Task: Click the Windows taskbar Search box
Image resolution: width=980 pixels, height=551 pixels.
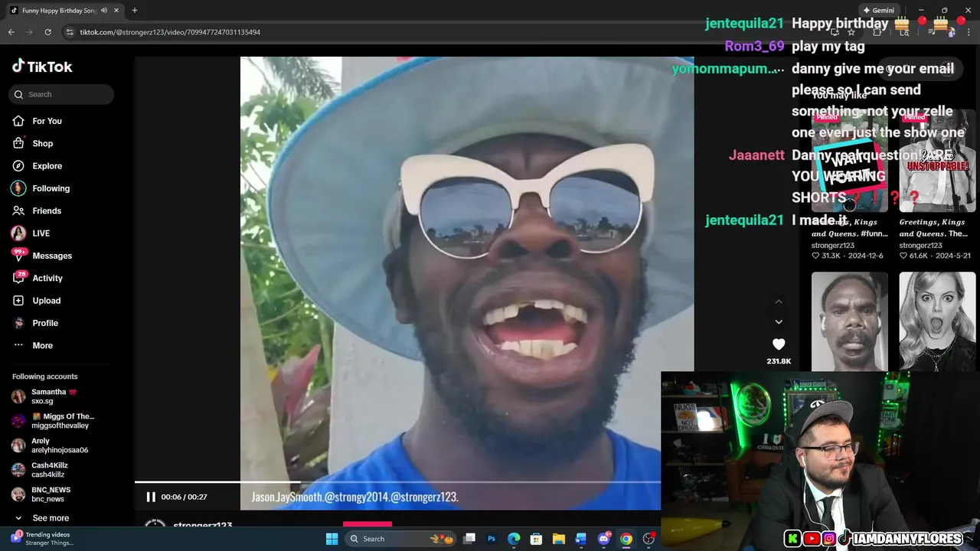Action: pos(401,539)
